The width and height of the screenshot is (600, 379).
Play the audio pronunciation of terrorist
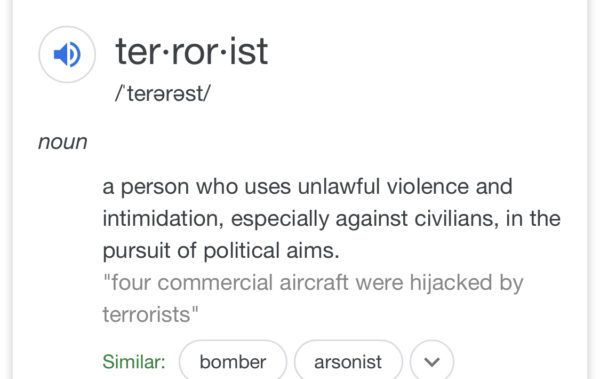click(67, 54)
